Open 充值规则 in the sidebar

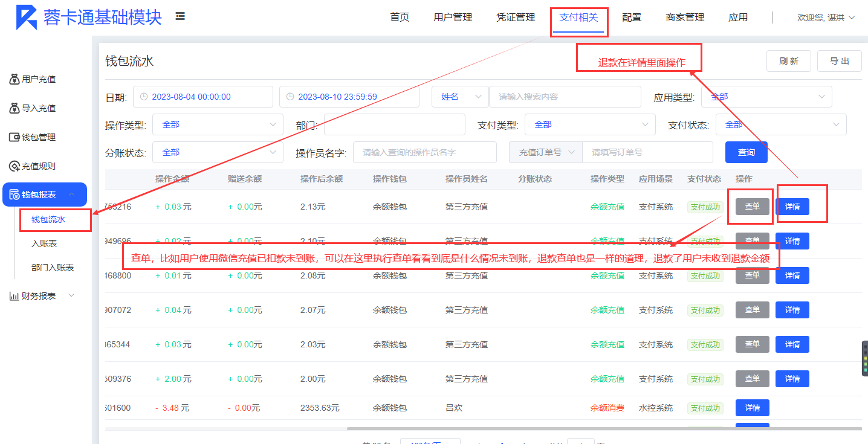coord(39,166)
